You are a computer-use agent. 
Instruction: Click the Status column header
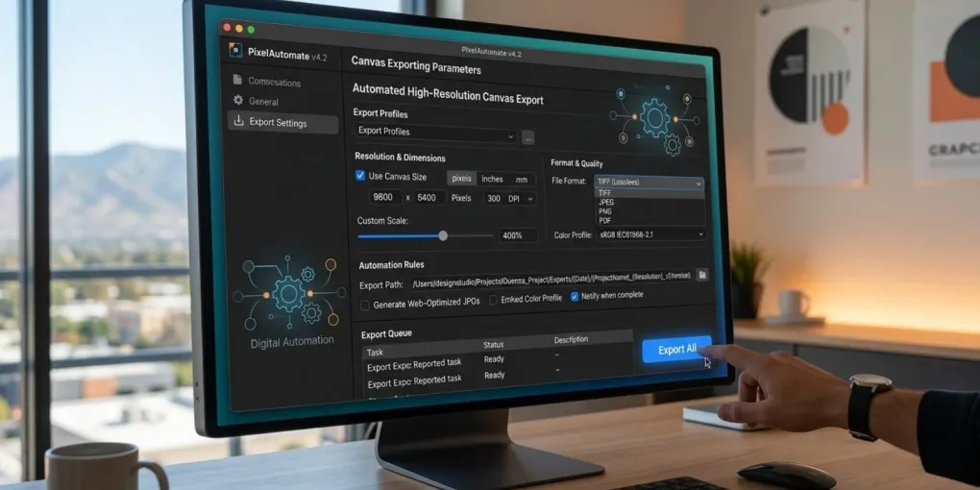493,345
